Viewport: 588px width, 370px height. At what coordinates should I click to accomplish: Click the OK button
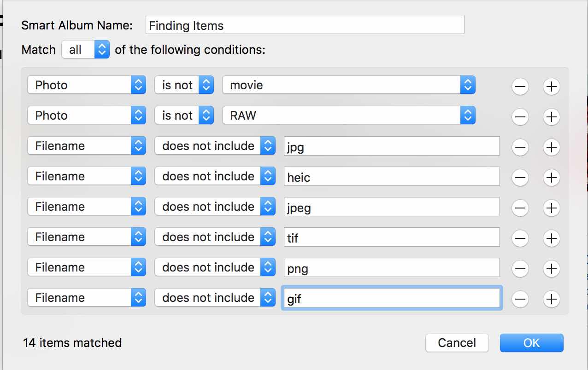(531, 343)
